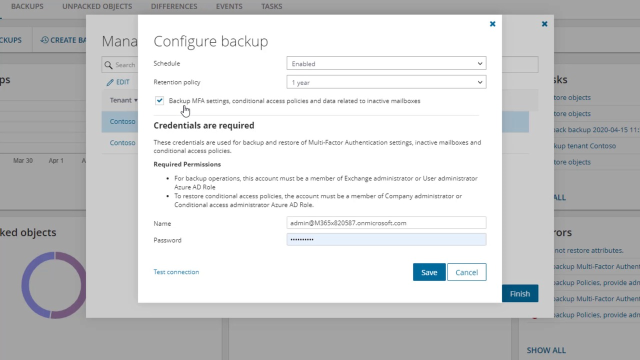Close the Manage dialog behind

pyautogui.click(x=544, y=24)
